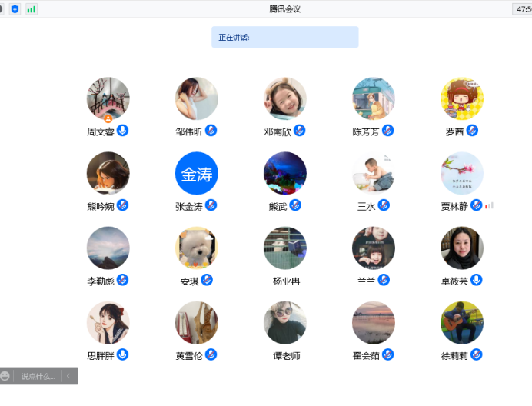Viewport: 532px width, 406px height.
Task: Select 杨业冉's avatar thumbnail
Action: click(285, 248)
